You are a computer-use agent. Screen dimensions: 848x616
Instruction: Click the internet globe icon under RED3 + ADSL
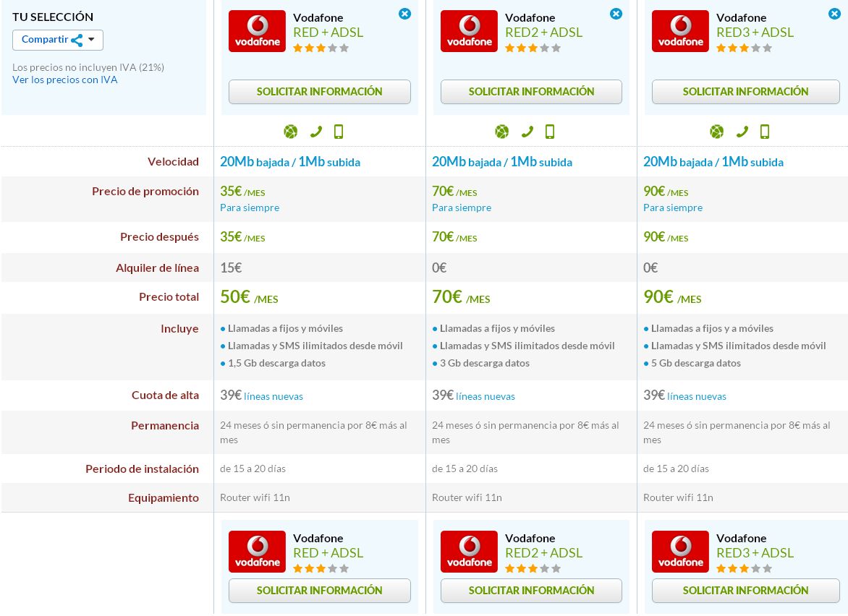pyautogui.click(x=716, y=132)
